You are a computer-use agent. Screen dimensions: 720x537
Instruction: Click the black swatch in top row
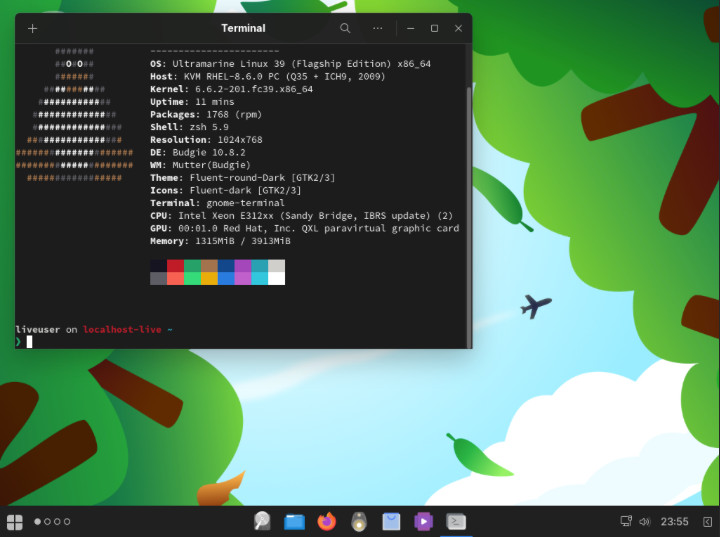coord(158,266)
